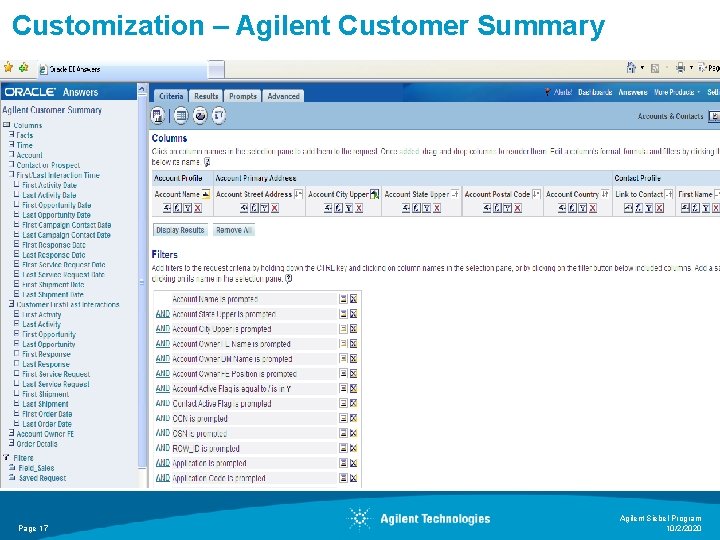This screenshot has width=720, height=540.
Task: Open the Field_Sales filters folder
Action: (36, 468)
